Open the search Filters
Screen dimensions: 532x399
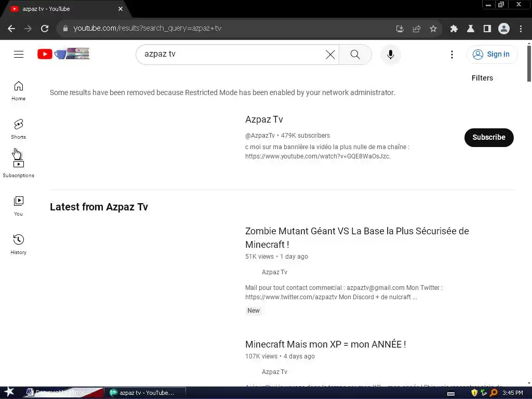click(x=482, y=78)
